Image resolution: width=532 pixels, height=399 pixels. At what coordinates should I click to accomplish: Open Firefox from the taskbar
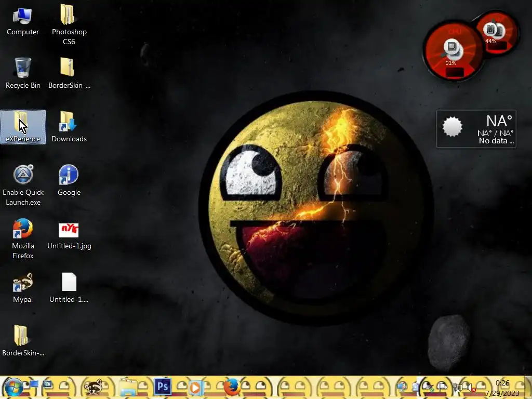pos(232,387)
